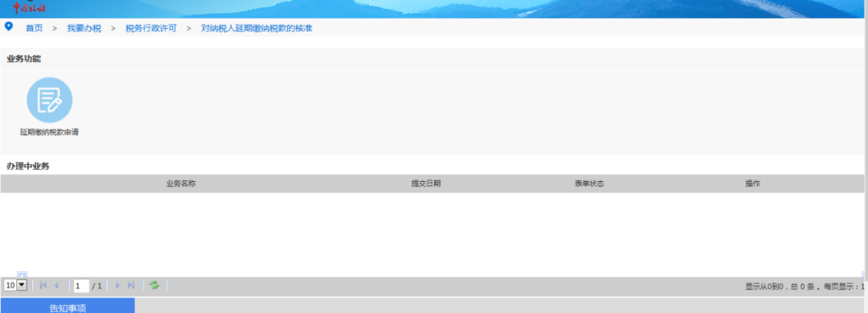The width and height of the screenshot is (868, 313).
Task: Go to next page of results
Action: [117, 286]
